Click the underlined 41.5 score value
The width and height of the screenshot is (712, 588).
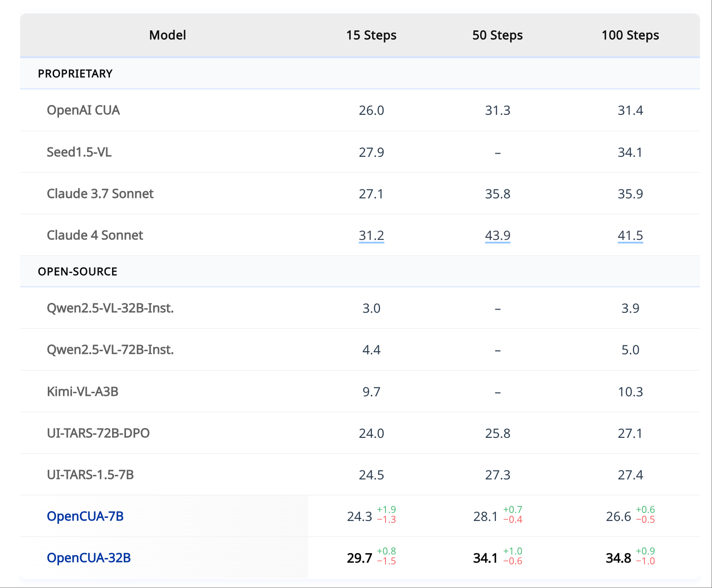(630, 235)
